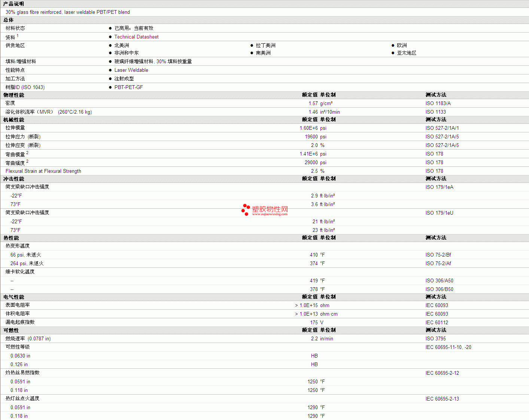Click the Laser Weldable feature text
Screen dimensions: 529x420
(x=131, y=70)
